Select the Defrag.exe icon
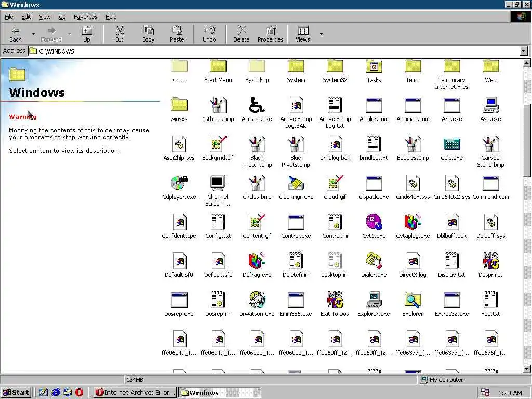 pyautogui.click(x=257, y=261)
